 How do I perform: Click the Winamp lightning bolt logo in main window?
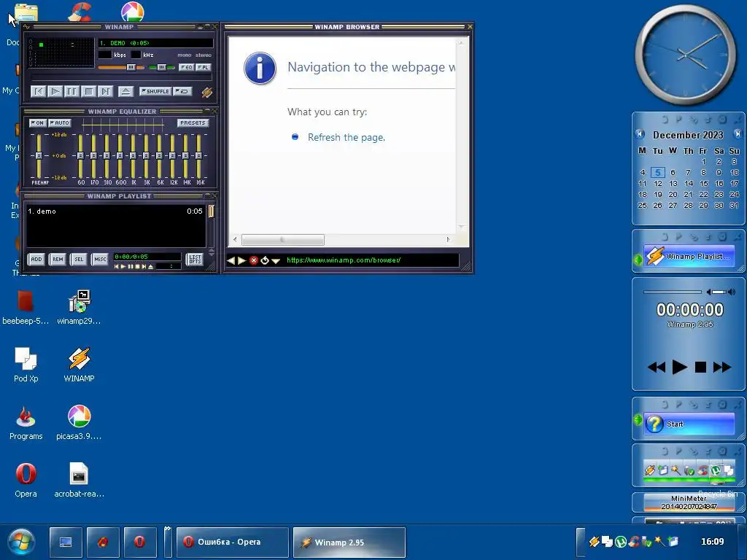coord(206,92)
